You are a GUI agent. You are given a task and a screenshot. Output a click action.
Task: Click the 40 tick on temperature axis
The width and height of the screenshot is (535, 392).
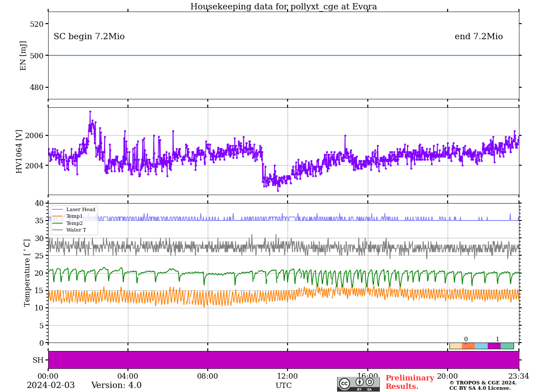pos(39,203)
